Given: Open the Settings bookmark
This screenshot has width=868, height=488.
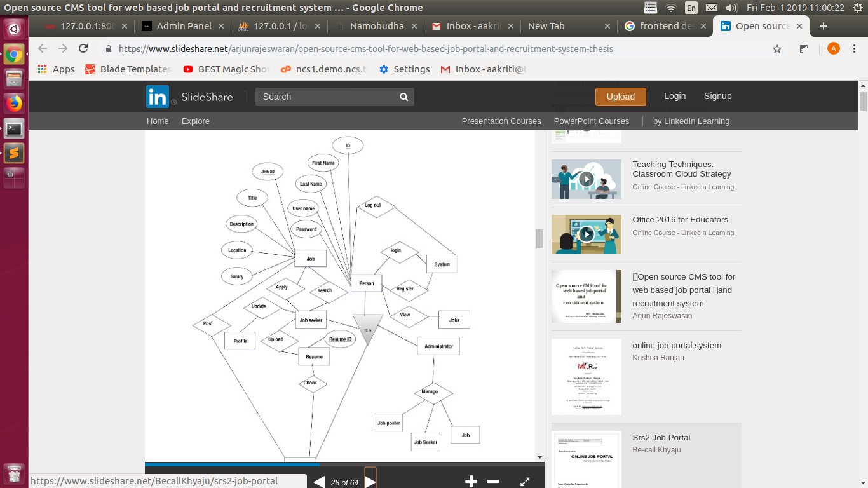Looking at the screenshot, I should (x=405, y=69).
